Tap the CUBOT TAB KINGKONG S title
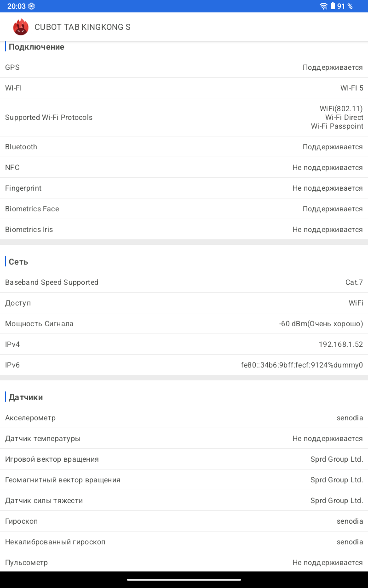This screenshot has width=368, height=588. point(82,27)
